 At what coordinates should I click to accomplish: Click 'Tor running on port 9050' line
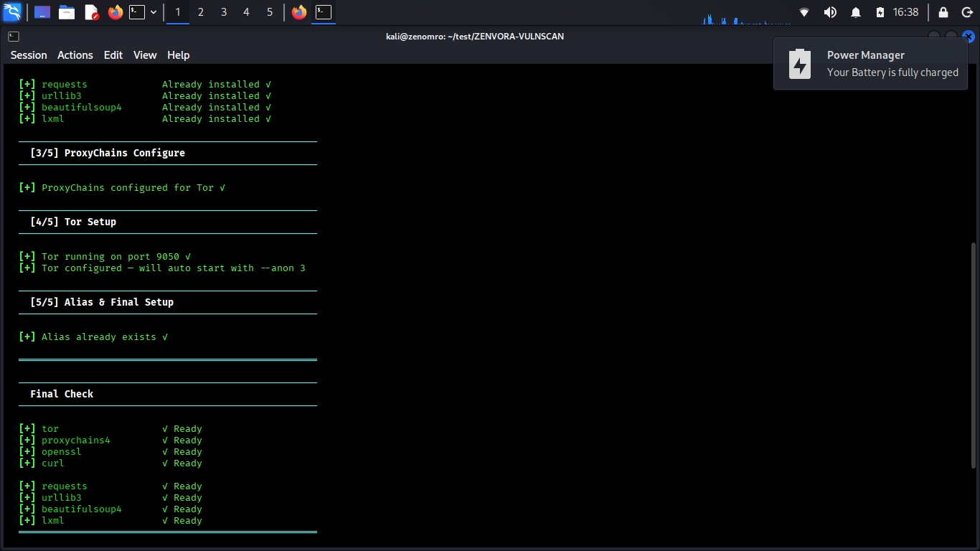(x=105, y=256)
